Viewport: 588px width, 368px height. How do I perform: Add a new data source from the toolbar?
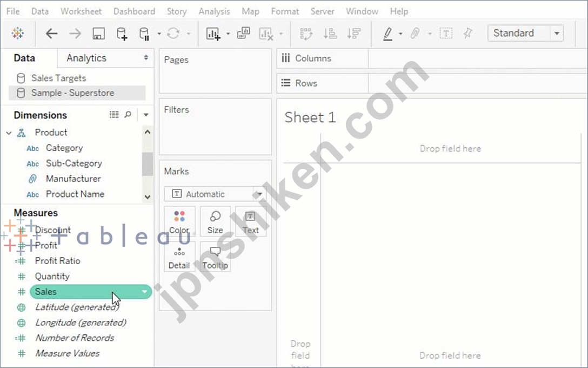coord(122,34)
